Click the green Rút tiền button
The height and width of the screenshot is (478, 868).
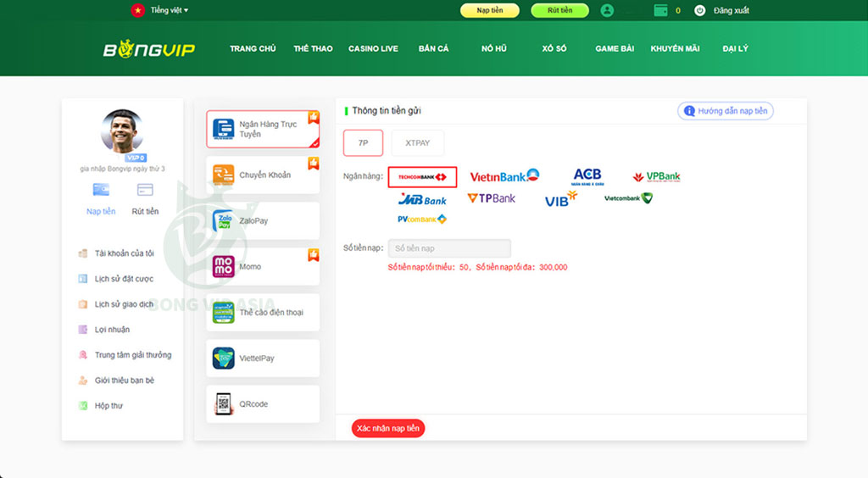[559, 10]
